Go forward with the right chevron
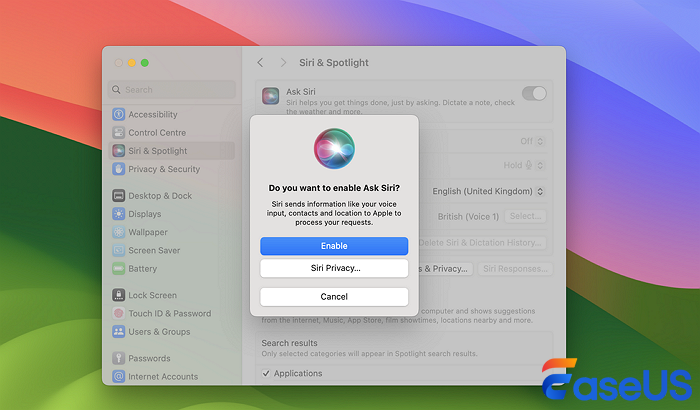 tap(283, 63)
